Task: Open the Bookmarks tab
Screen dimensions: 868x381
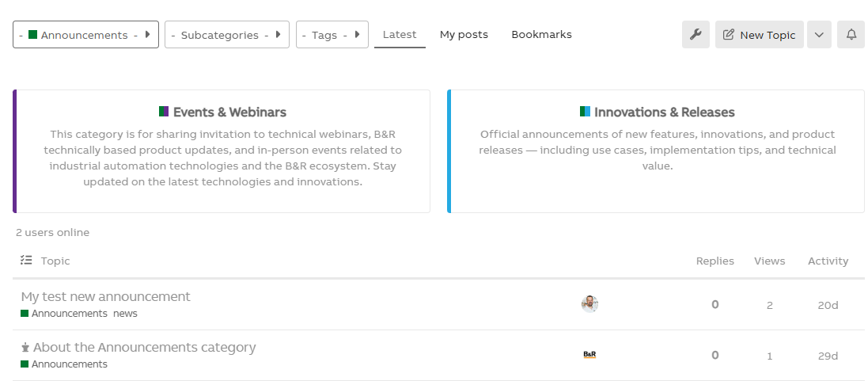Action: coord(541,35)
